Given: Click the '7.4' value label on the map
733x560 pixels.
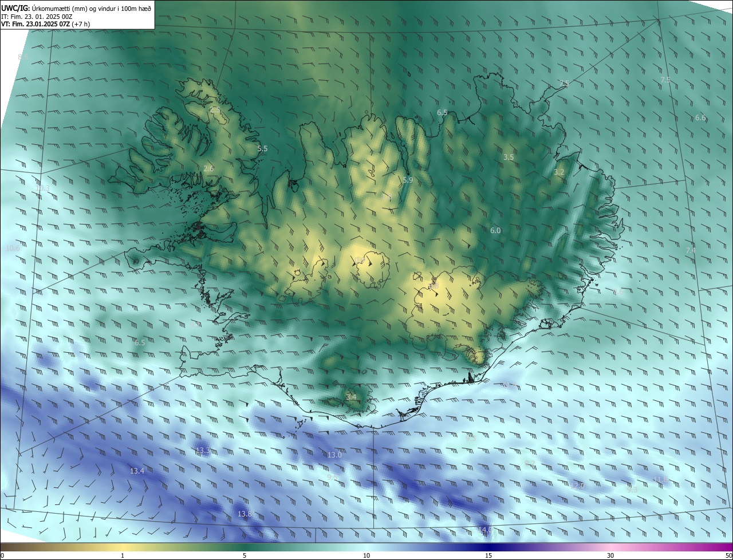Looking at the screenshot, I should point(691,250).
